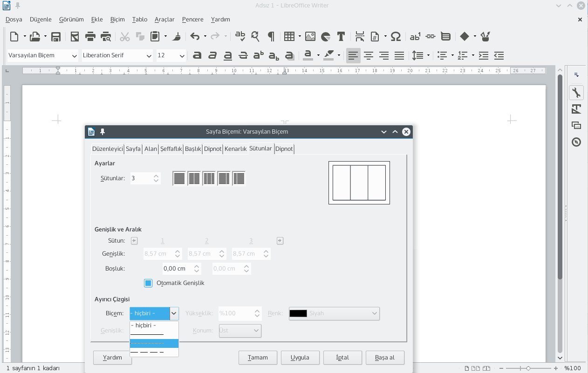Click the Print icon in toolbar

coord(90,37)
